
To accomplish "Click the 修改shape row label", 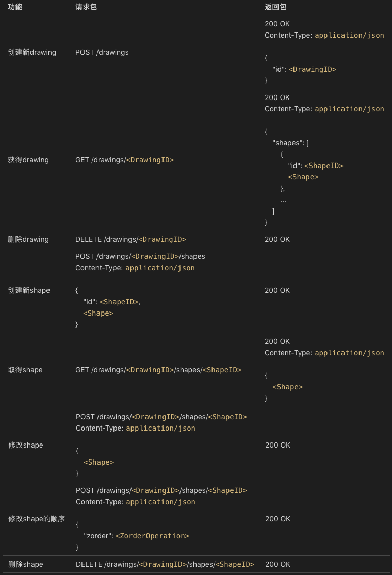I will [26, 445].
